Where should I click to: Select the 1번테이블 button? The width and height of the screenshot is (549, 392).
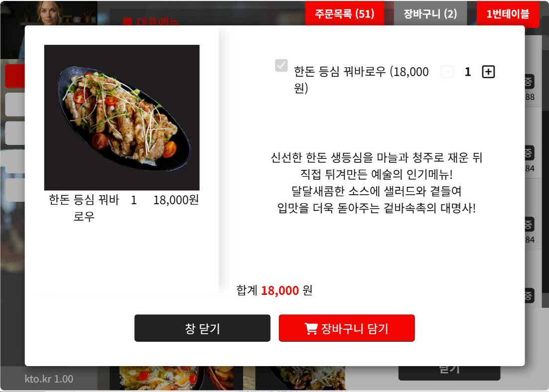click(508, 13)
